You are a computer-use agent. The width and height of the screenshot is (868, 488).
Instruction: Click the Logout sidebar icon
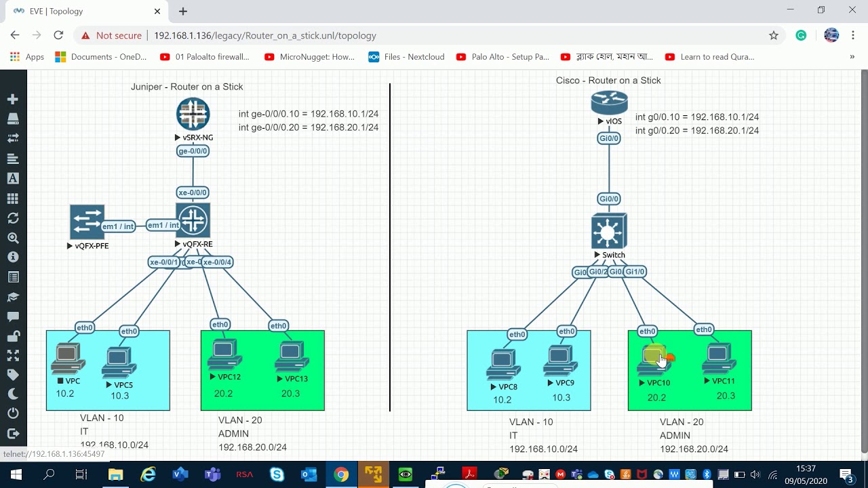coord(12,433)
